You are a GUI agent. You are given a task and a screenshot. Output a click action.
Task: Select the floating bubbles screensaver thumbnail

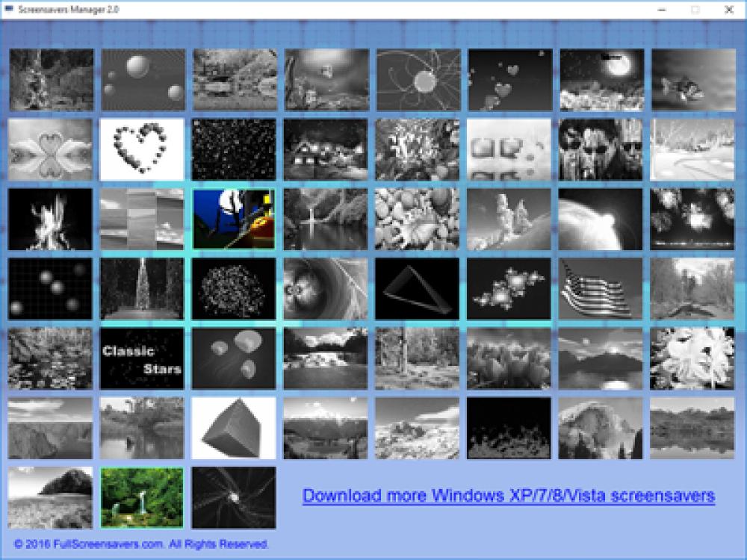click(x=142, y=78)
